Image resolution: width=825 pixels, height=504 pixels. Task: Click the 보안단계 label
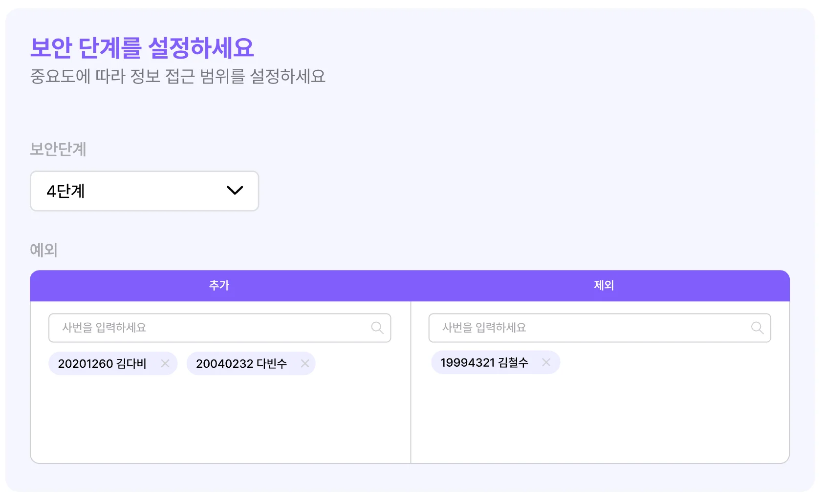point(58,150)
